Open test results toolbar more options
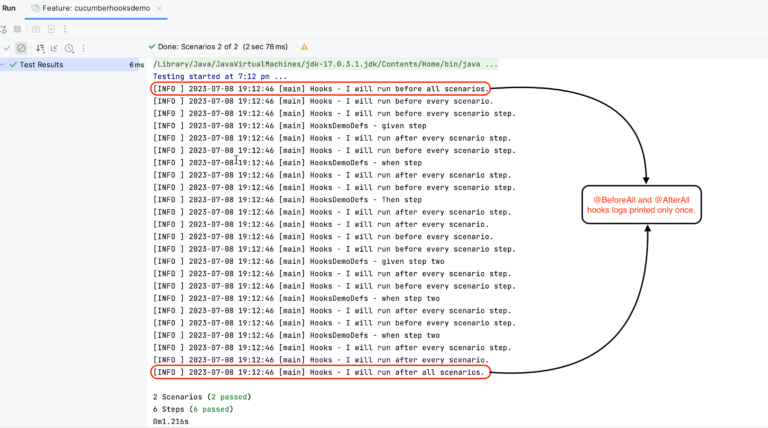 pyautogui.click(x=84, y=47)
